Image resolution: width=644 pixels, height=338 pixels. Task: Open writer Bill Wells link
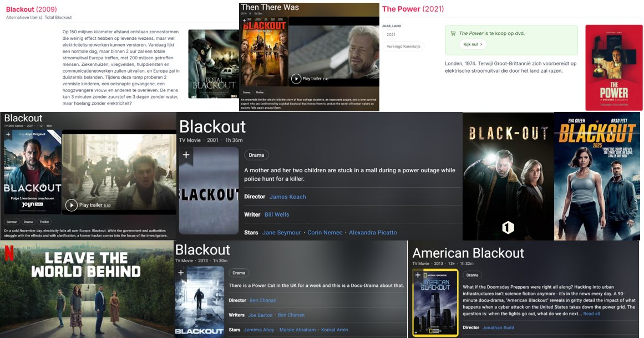pos(277,214)
